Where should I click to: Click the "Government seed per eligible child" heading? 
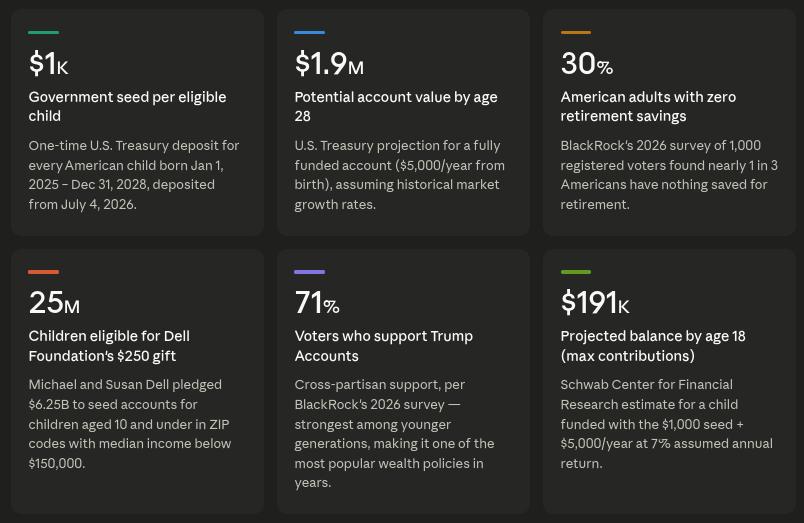click(127, 106)
